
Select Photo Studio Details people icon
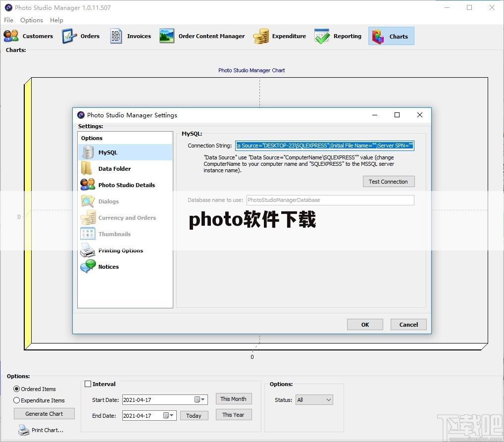[x=88, y=185]
